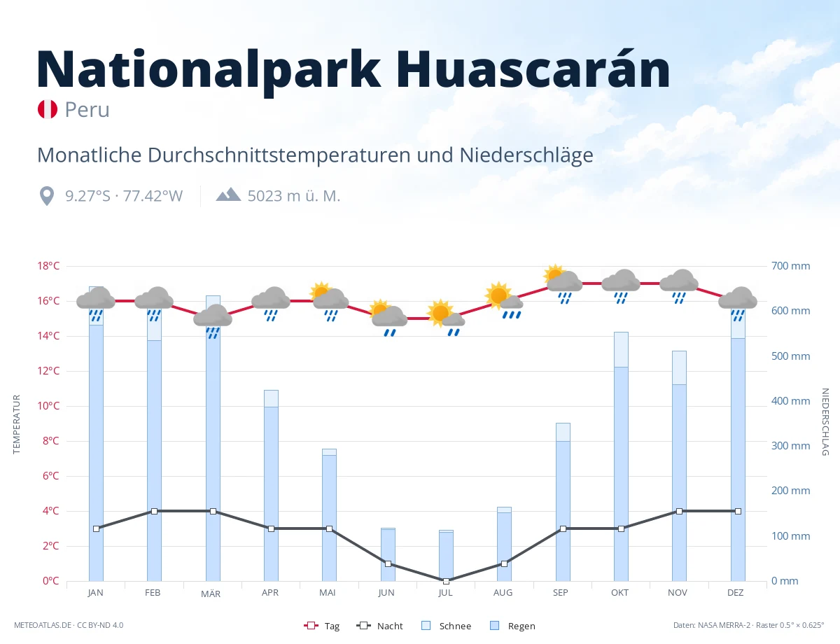The image size is (840, 644).
Task: Click the Nacht legend label
Action: (x=390, y=626)
